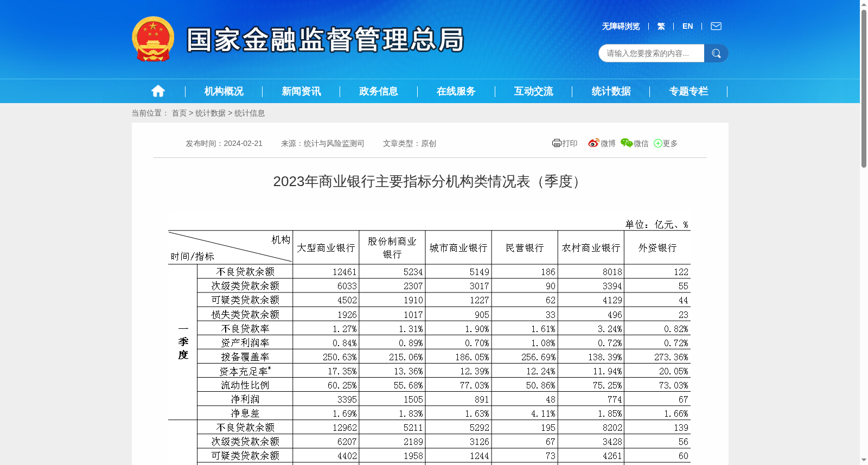868x465 pixels.
Task: Share article via Weibo icon
Action: (x=593, y=143)
